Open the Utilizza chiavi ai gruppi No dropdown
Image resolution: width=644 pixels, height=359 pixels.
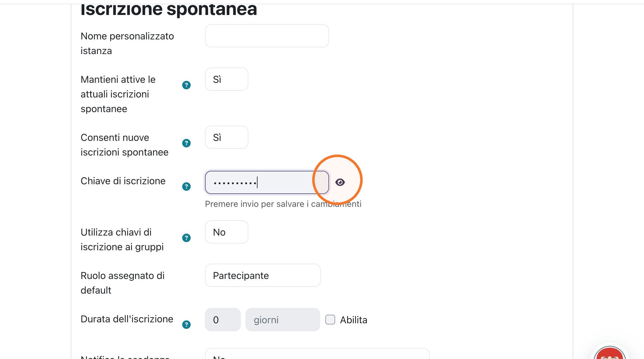click(x=227, y=232)
